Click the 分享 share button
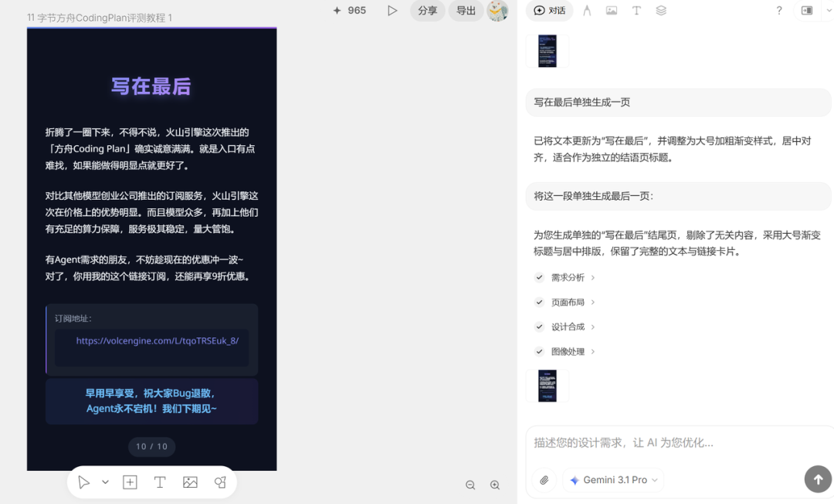 click(427, 11)
